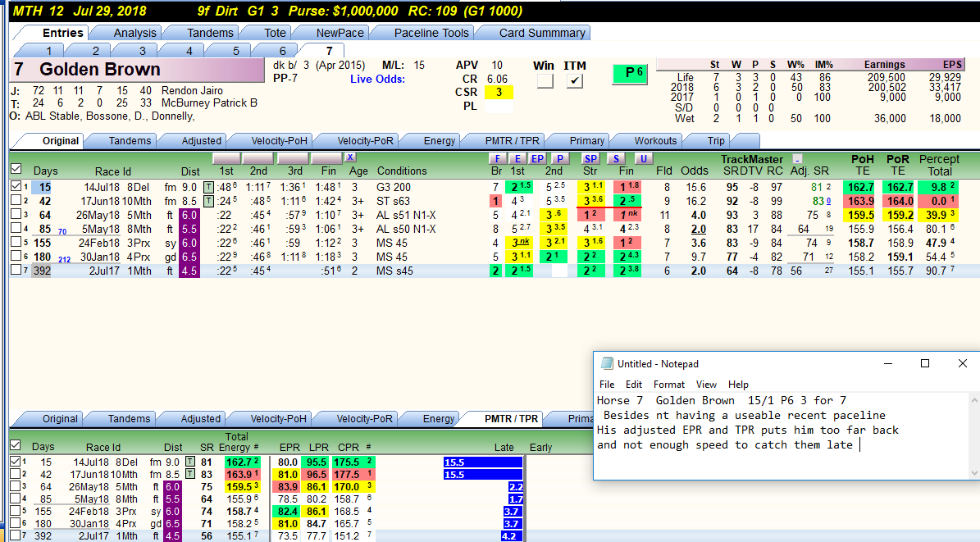Open the Energy tab in lower panel
The height and width of the screenshot is (542, 980).
click(x=439, y=418)
